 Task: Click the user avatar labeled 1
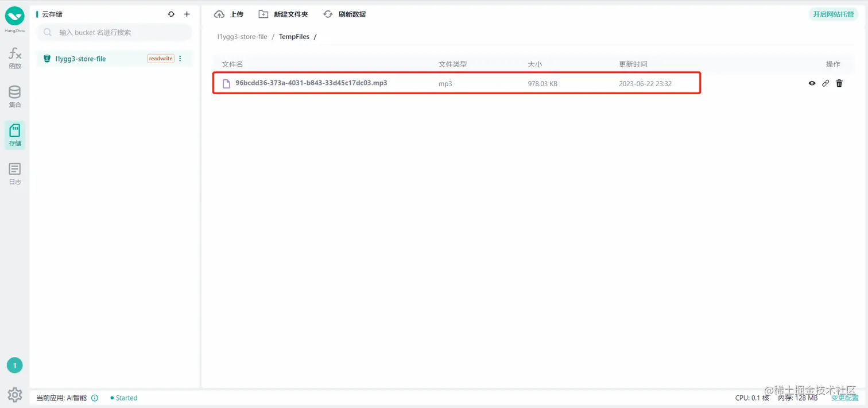coord(14,365)
